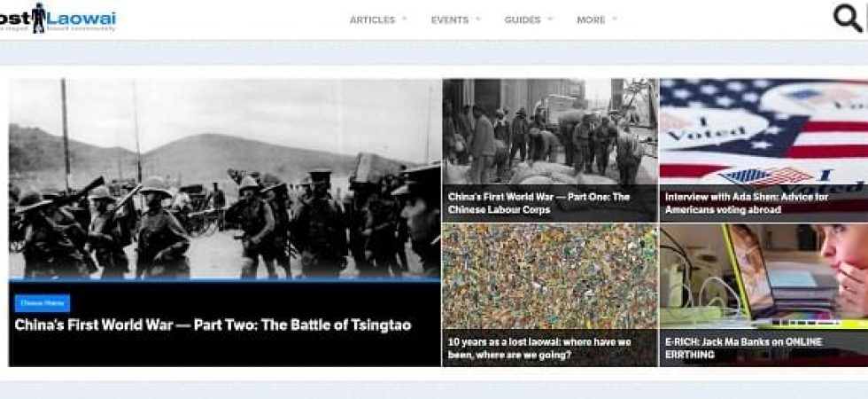Click the colorful crowd mosaic thumbnail

point(550,277)
